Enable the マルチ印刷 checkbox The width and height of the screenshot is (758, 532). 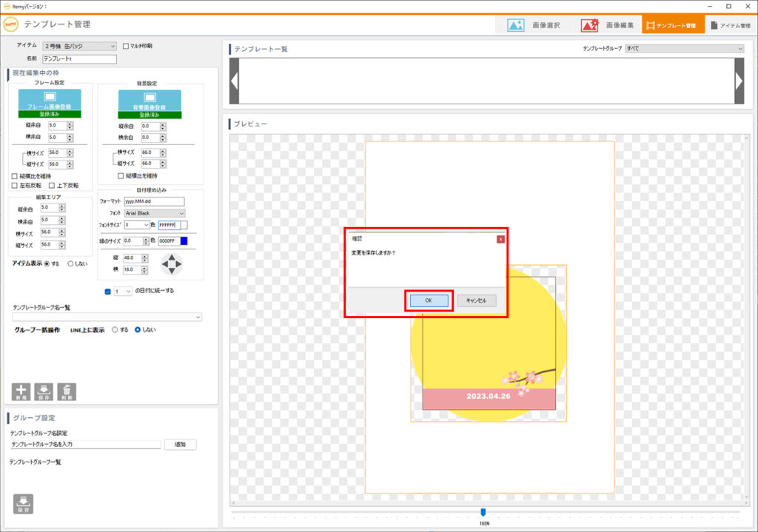pos(126,46)
